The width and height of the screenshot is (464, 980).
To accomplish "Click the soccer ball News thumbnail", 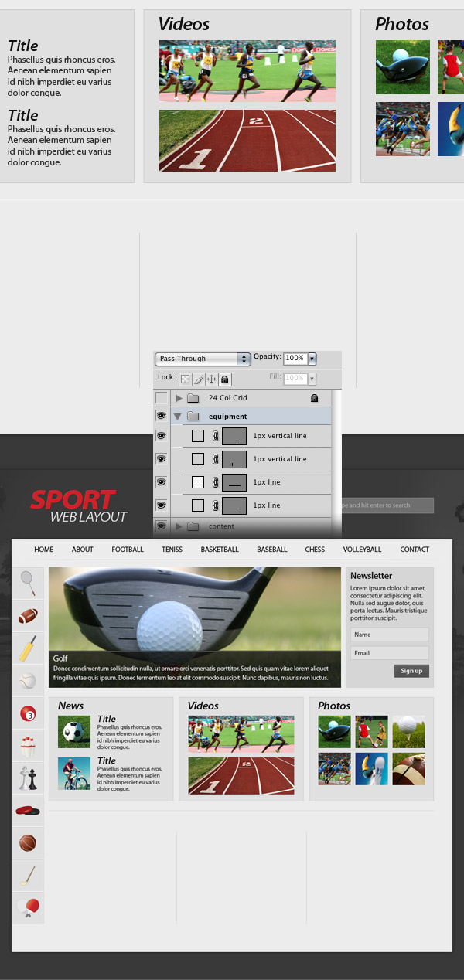I will (x=74, y=731).
